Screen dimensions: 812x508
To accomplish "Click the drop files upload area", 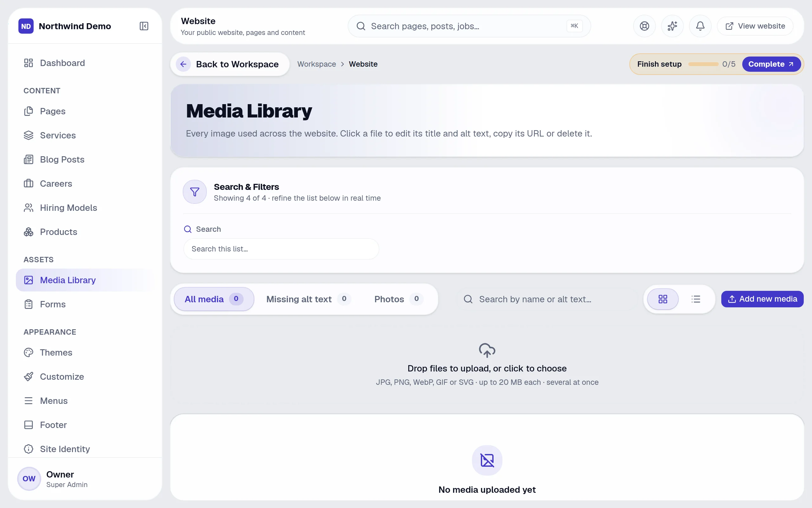I will point(487,364).
